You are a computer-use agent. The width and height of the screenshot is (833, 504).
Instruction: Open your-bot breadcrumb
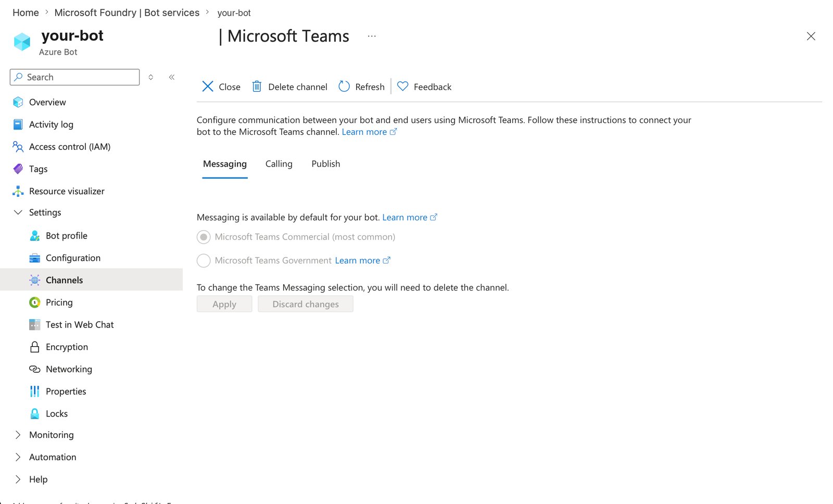234,13
